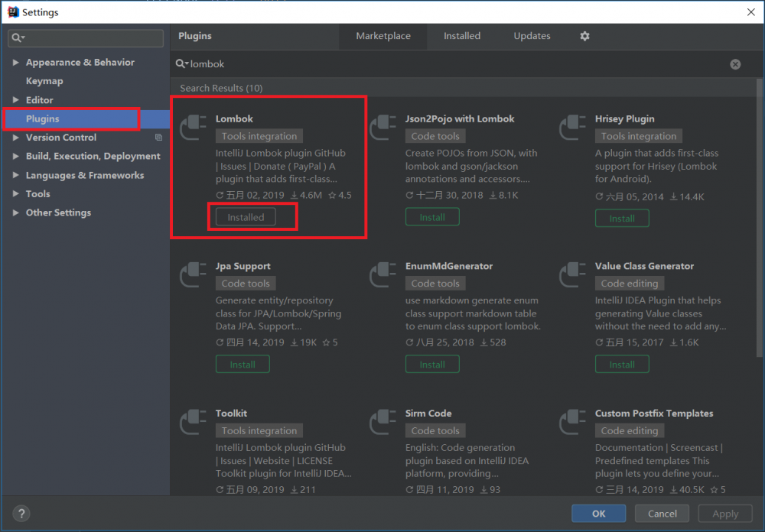Open the help question mark button
Screen dimensions: 765x532
pyautogui.click(x=21, y=513)
